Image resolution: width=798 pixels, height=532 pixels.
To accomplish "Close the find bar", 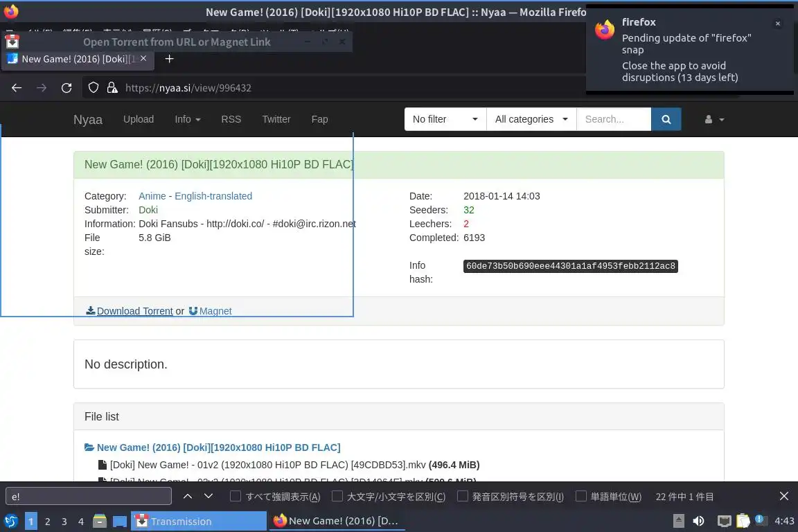I will point(783,497).
